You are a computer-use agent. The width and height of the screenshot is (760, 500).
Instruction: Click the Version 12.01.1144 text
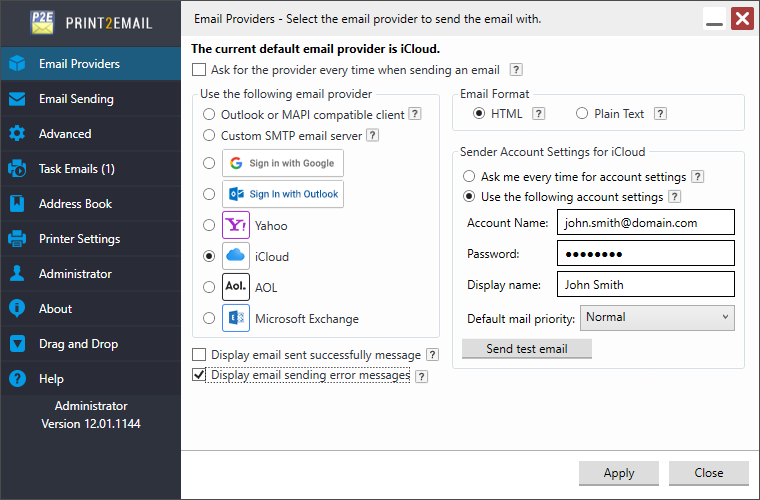point(91,423)
